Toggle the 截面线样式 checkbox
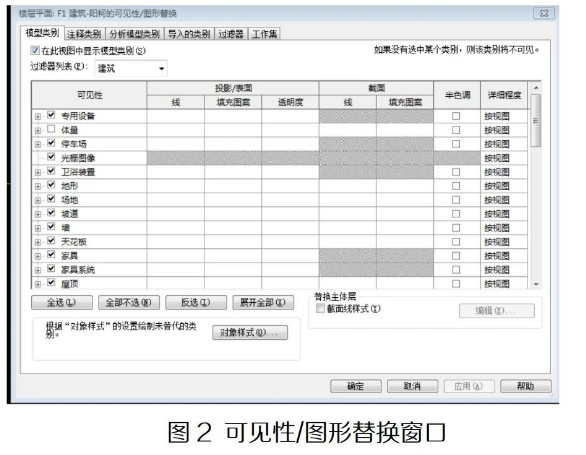Viewport: 586px width, 455px height. (320, 308)
